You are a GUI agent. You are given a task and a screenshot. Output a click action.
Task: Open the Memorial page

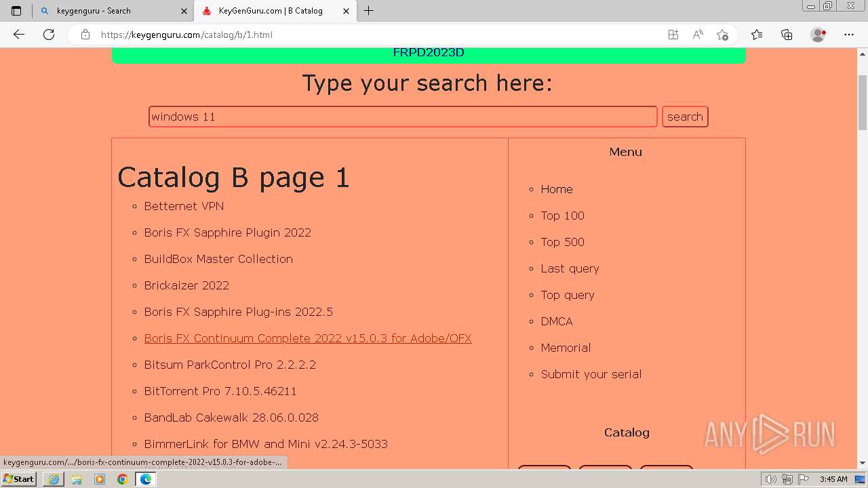pos(566,348)
